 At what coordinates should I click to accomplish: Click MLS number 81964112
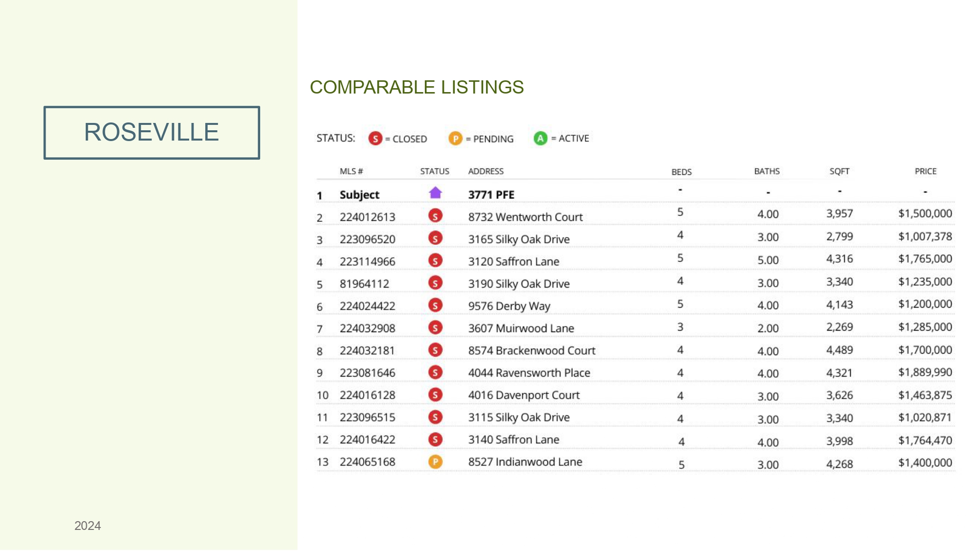coord(365,284)
